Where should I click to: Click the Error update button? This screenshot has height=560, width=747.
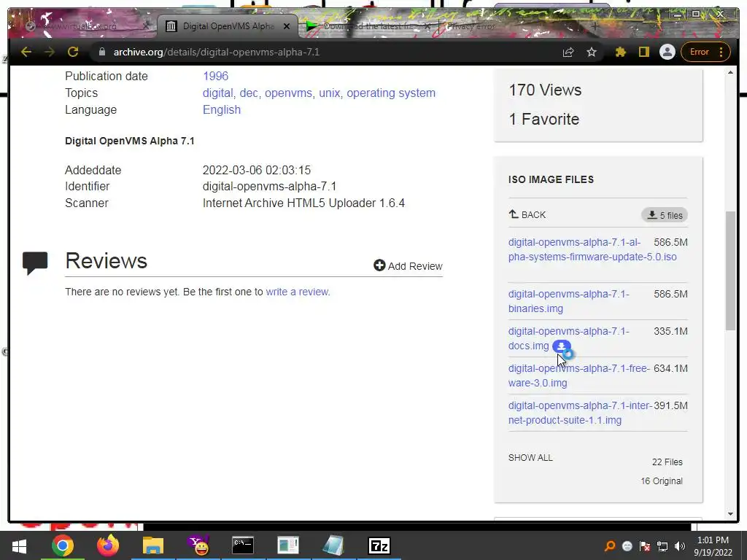(705, 52)
